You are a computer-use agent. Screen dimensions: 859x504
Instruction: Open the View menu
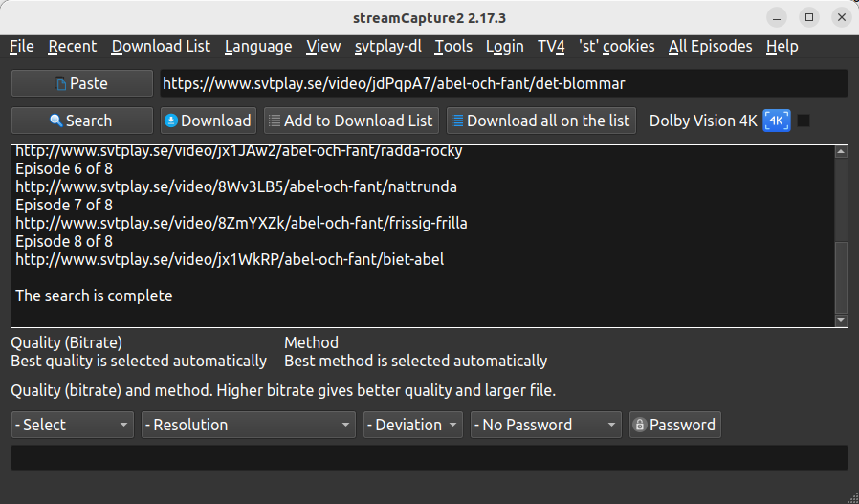(323, 47)
